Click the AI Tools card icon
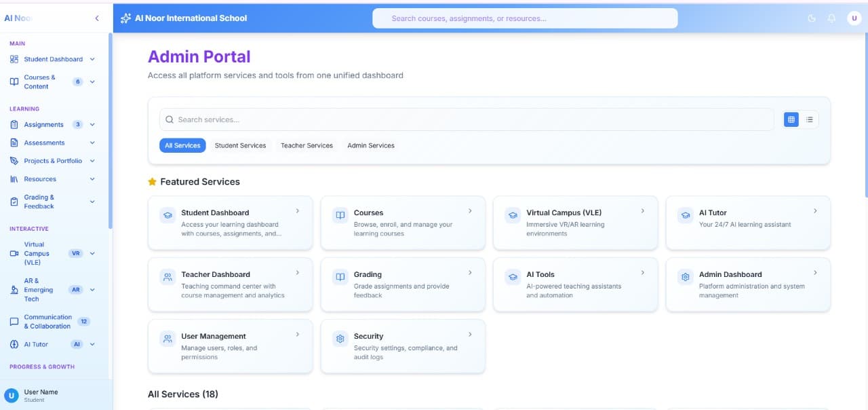This screenshot has width=868, height=410. pyautogui.click(x=513, y=277)
